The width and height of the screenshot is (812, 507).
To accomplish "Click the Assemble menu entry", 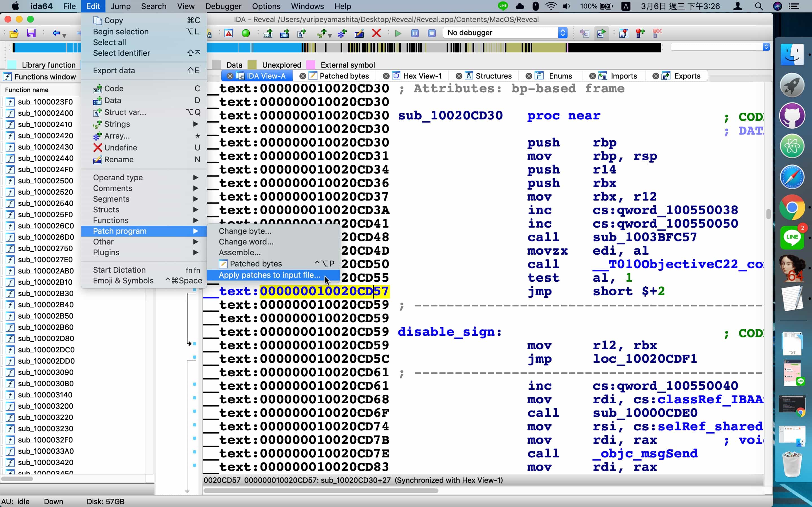I will click(x=240, y=252).
